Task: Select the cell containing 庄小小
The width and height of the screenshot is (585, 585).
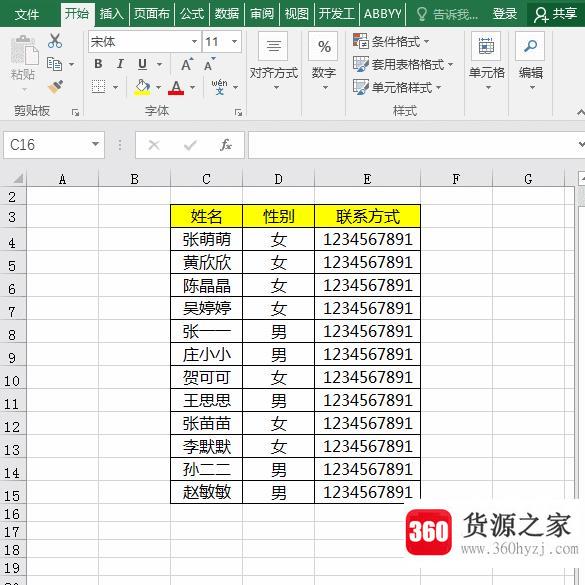Action: tap(206, 354)
